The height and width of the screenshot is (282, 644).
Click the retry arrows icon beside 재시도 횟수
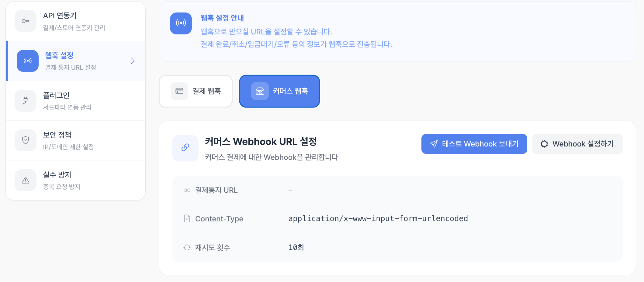click(x=187, y=248)
